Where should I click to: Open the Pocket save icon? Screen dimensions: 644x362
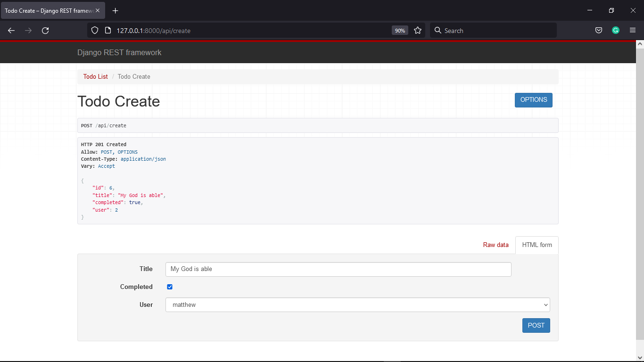coord(599,31)
